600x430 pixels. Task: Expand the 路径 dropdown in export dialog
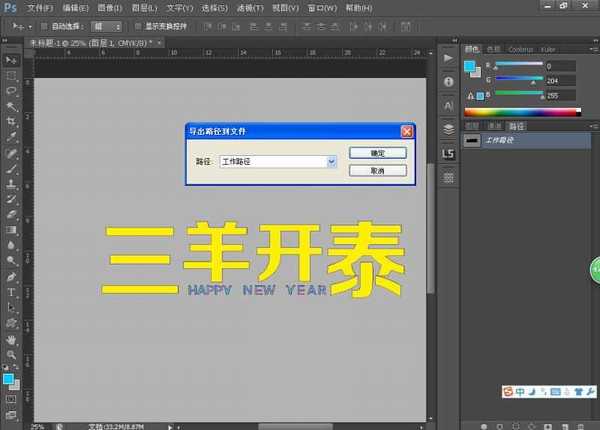(x=331, y=161)
